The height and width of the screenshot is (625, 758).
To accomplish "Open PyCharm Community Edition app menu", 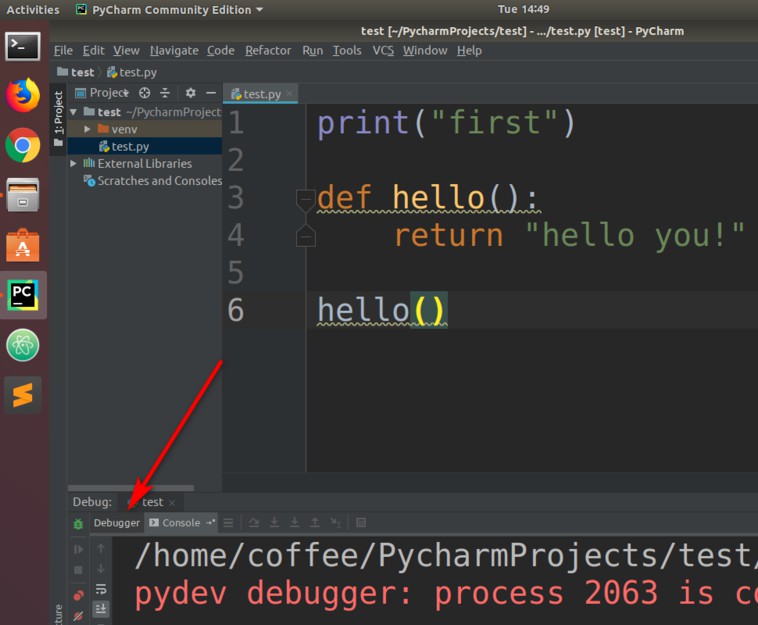I will (x=170, y=10).
